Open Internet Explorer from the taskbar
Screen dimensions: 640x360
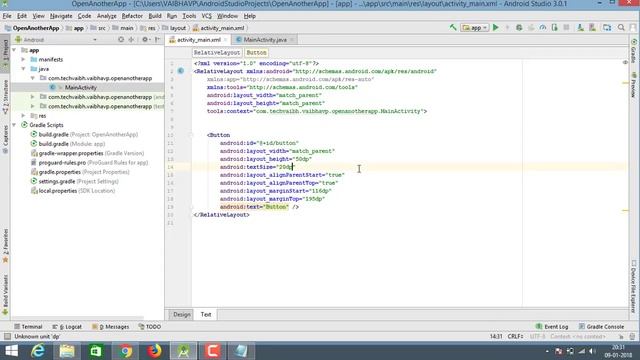tap(38, 351)
